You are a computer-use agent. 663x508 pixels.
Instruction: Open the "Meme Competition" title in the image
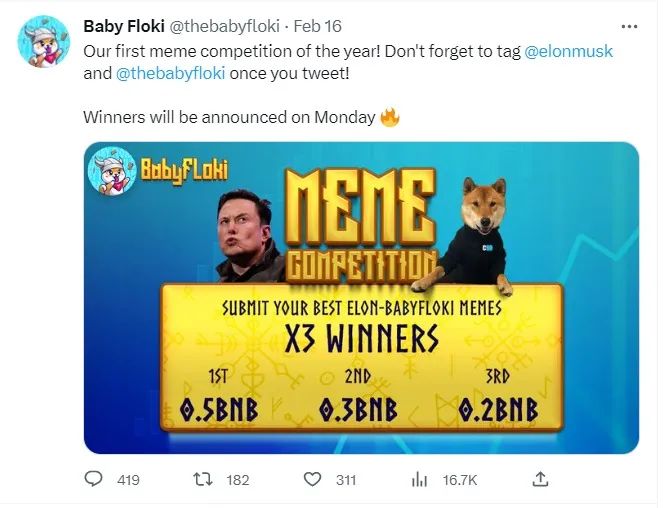[x=361, y=227]
